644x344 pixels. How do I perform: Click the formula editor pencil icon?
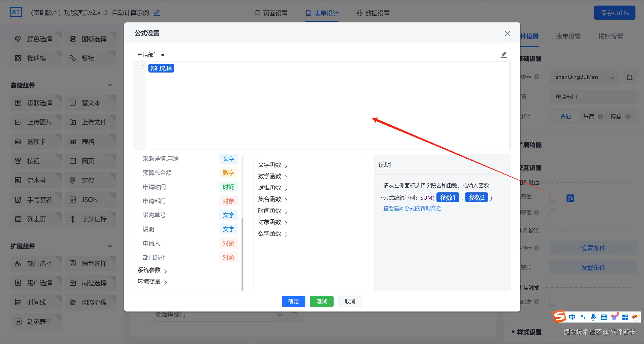click(504, 55)
